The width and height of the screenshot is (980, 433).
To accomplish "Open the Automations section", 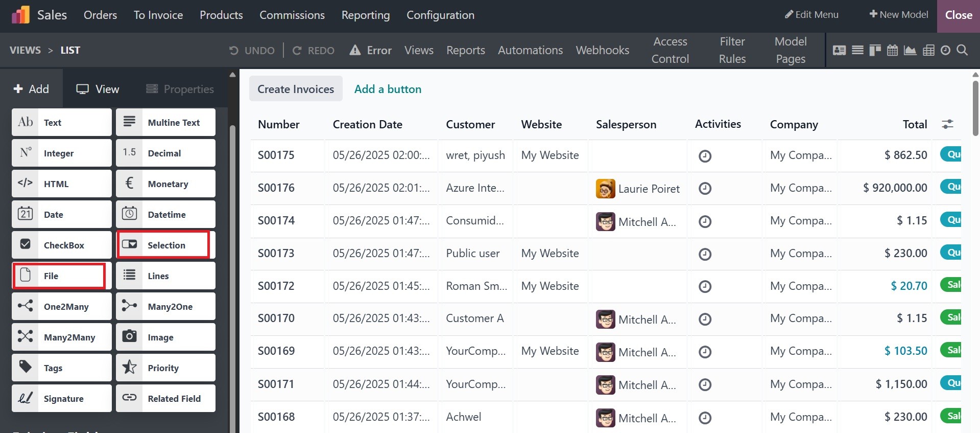I will (x=530, y=50).
